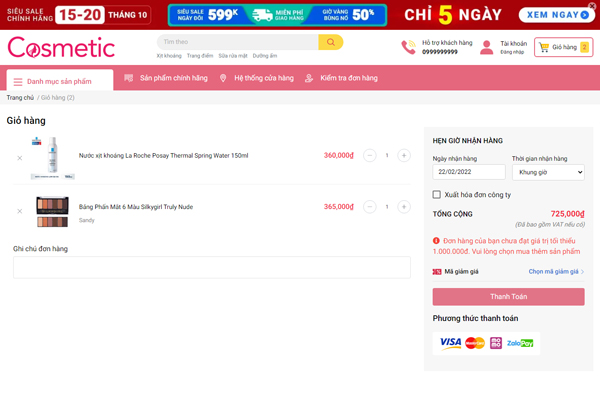Click the hamburger menu icon in Danh mục

18,82
